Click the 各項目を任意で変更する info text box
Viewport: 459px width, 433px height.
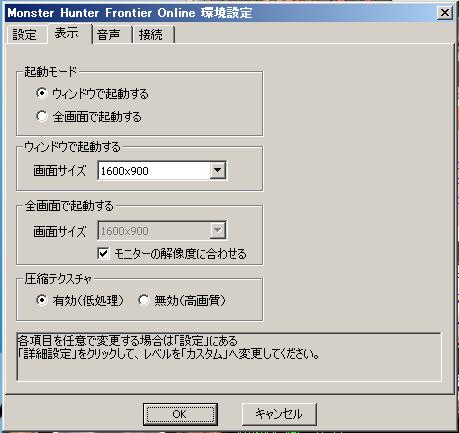(x=229, y=357)
